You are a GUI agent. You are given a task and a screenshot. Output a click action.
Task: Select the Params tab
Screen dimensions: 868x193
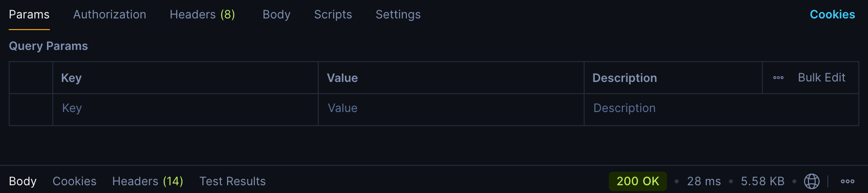pos(29,15)
